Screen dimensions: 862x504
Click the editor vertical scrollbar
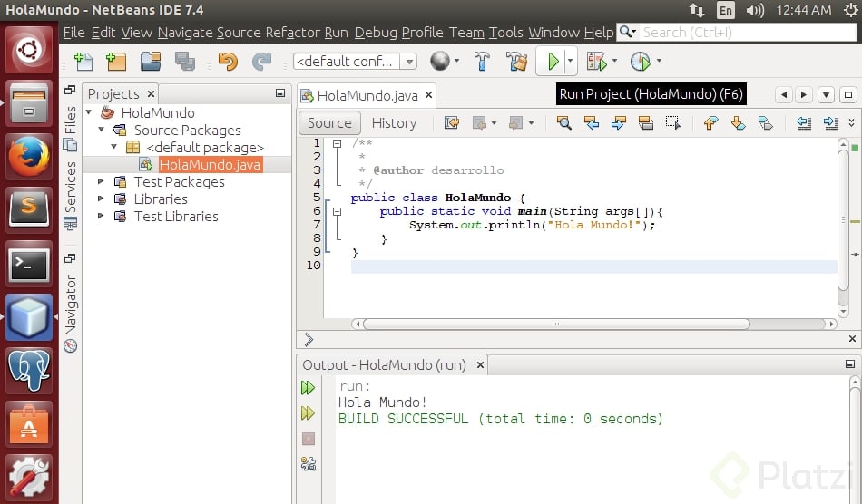point(843,219)
